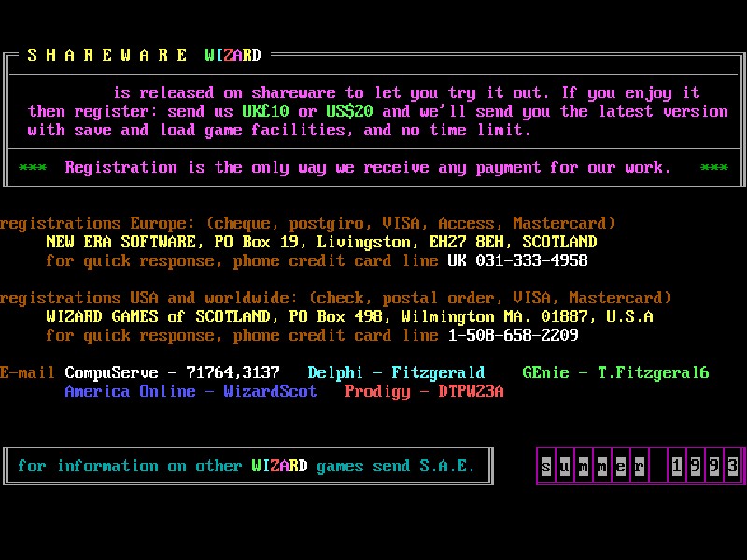Click the WIZARD GAMES of SCOTLAND address line

click(x=349, y=316)
